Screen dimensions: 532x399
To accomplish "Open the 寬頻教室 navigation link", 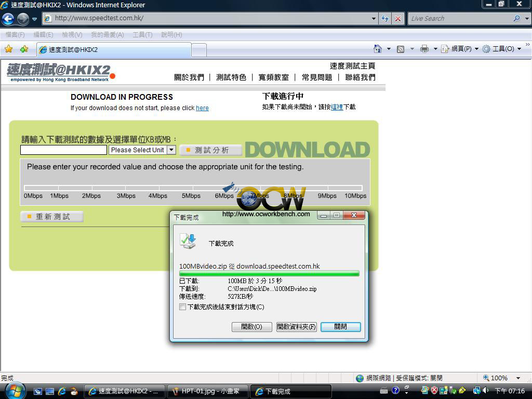I will (273, 77).
